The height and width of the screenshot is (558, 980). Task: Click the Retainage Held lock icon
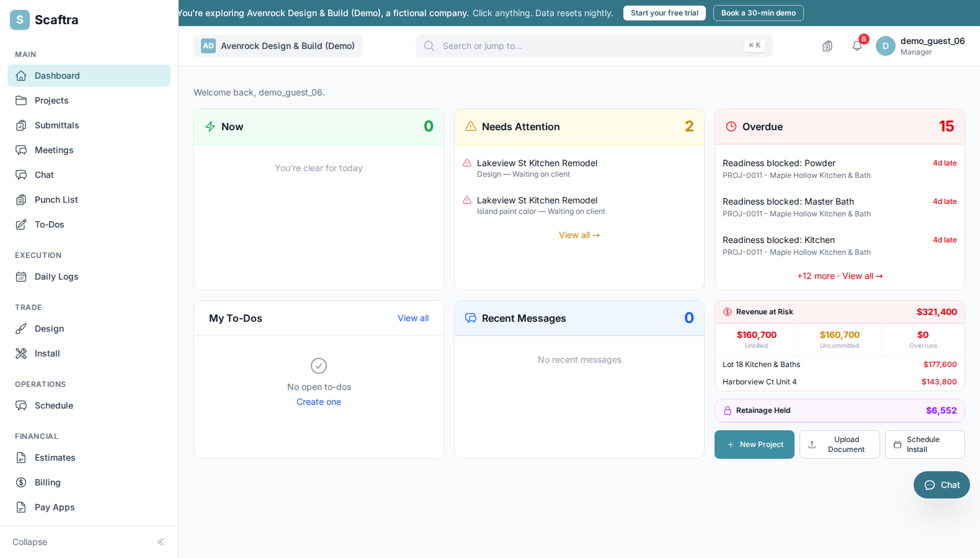pos(728,410)
